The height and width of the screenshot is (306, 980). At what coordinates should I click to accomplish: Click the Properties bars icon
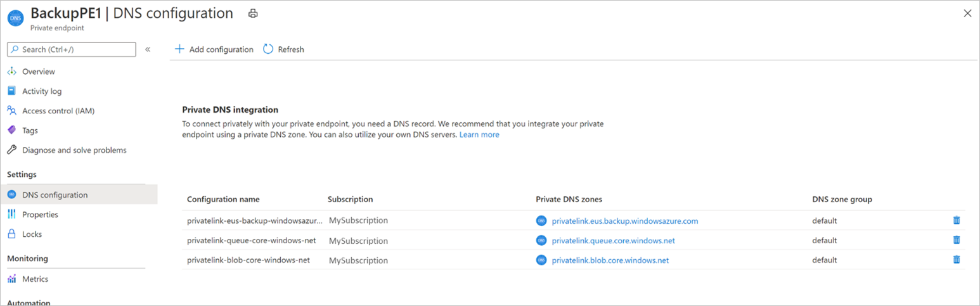[x=11, y=215]
